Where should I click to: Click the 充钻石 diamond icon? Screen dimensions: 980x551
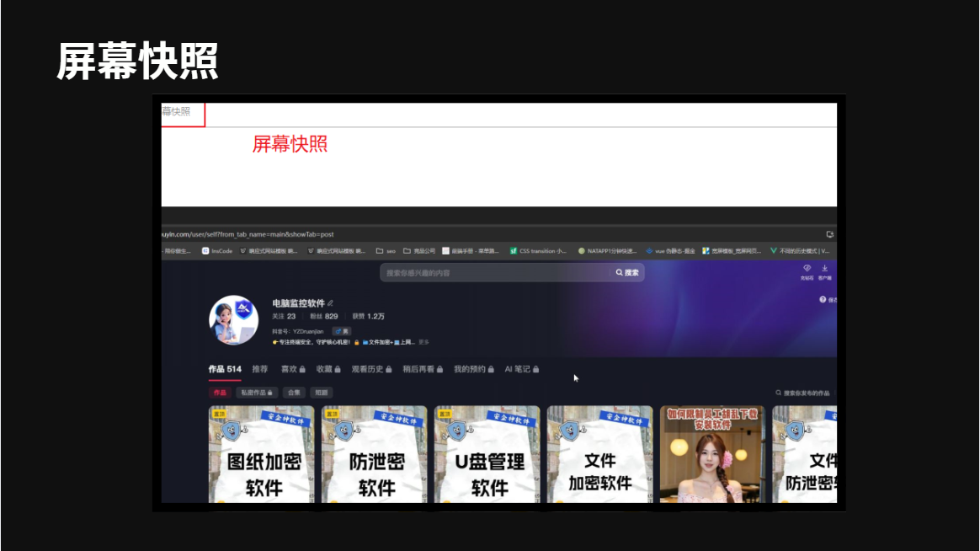pos(807,268)
